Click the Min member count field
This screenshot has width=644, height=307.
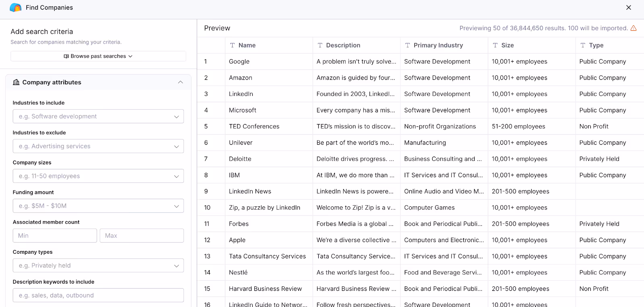(x=55, y=236)
